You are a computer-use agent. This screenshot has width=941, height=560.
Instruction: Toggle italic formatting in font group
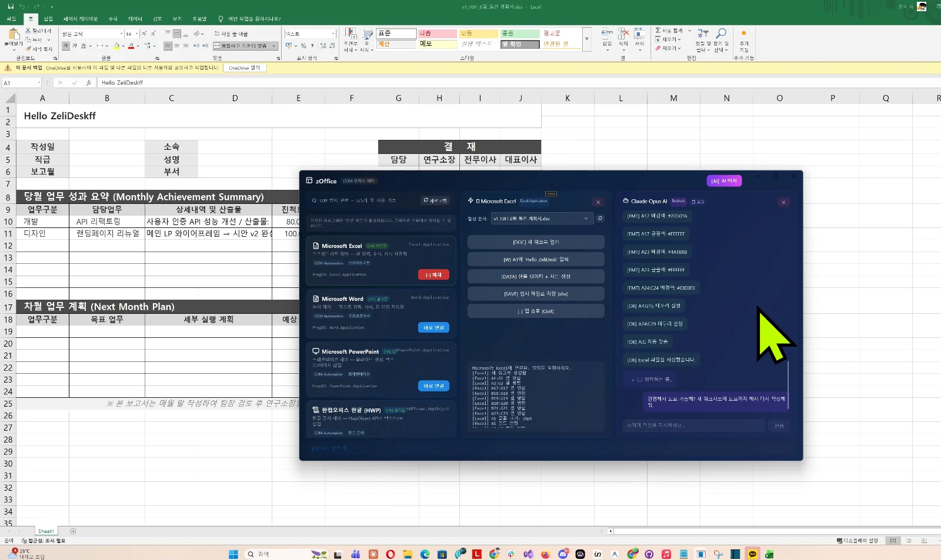[75, 46]
